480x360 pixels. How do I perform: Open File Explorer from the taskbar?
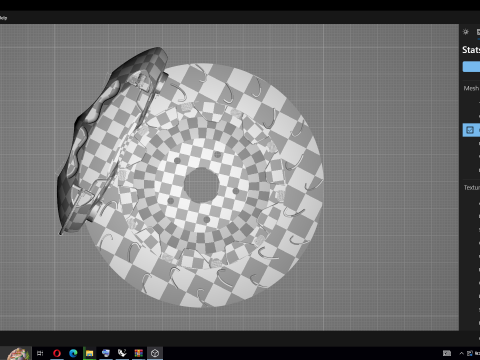(x=89, y=353)
